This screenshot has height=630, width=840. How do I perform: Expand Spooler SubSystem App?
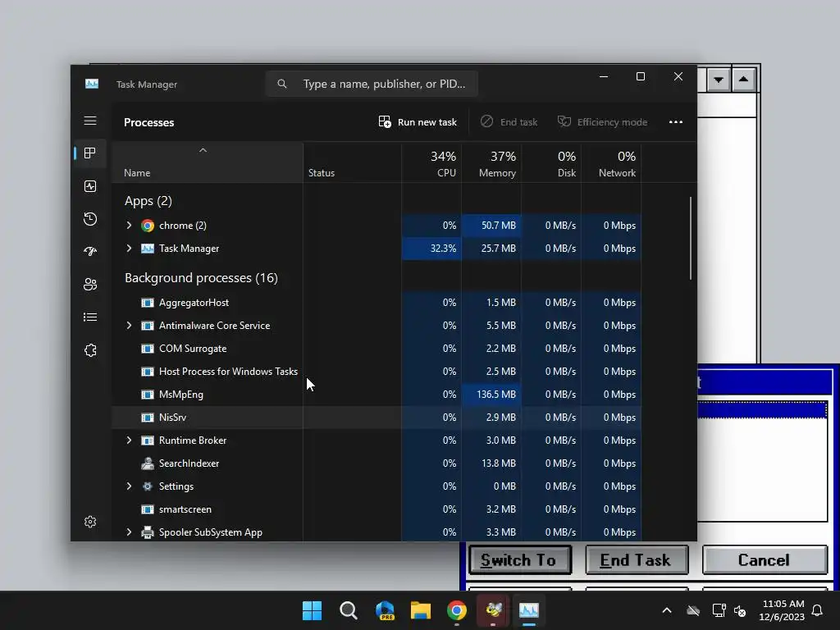pos(129,532)
